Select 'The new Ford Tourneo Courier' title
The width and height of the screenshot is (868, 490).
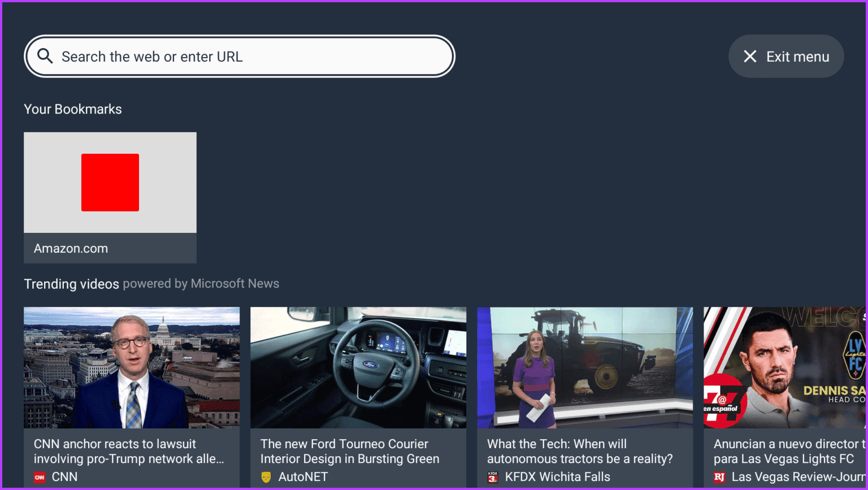coord(349,452)
